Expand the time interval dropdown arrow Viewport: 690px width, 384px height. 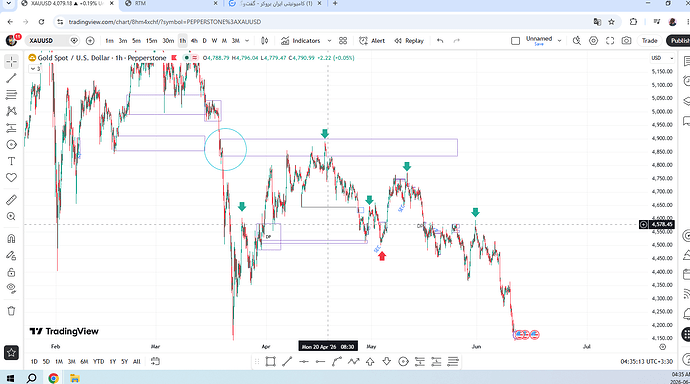coord(247,40)
